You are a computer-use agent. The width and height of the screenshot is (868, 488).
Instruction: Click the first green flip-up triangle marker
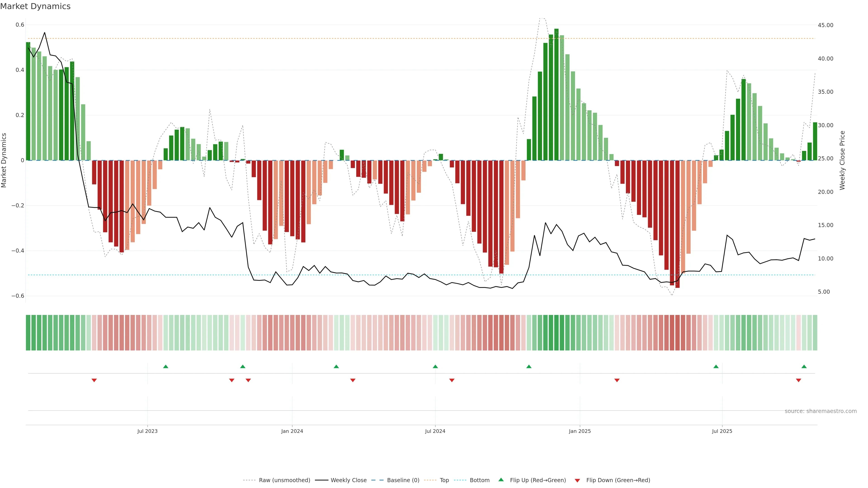165,366
